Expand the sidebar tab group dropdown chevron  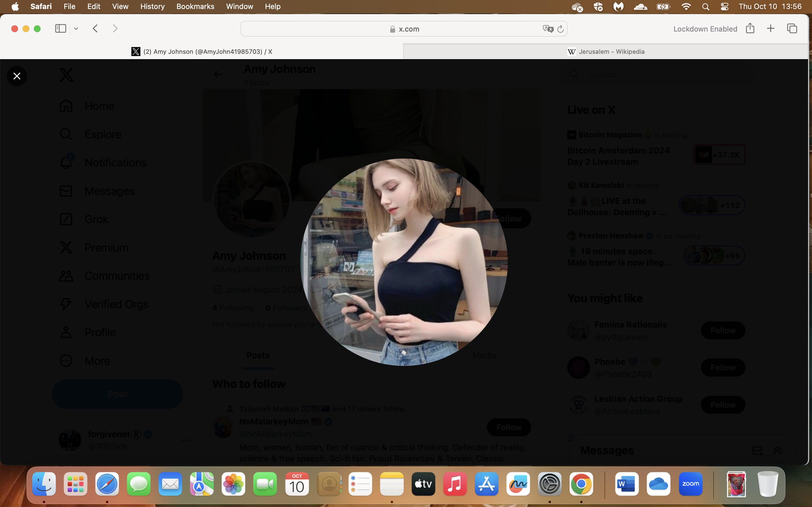click(76, 28)
